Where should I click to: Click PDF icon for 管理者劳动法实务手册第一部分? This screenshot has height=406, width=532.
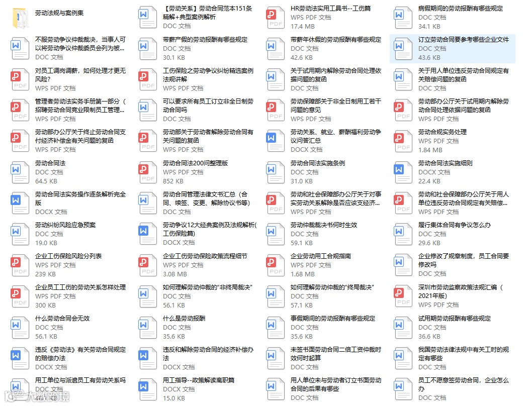(x=20, y=110)
